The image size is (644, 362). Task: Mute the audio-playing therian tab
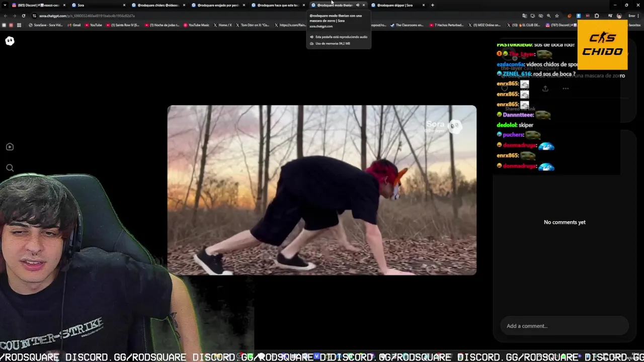[357, 5]
